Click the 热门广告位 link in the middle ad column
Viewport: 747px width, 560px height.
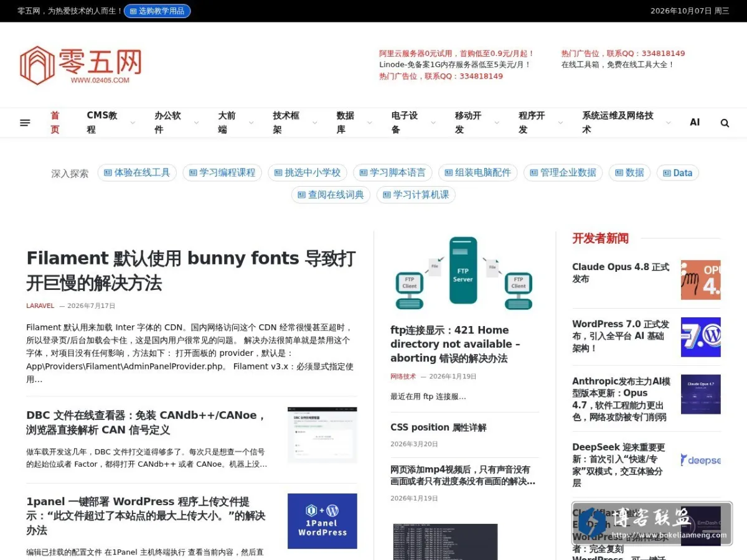tap(441, 76)
